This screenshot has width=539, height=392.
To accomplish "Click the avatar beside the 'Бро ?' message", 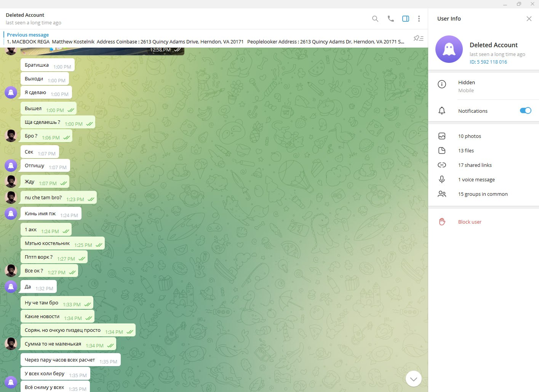I will click(11, 136).
